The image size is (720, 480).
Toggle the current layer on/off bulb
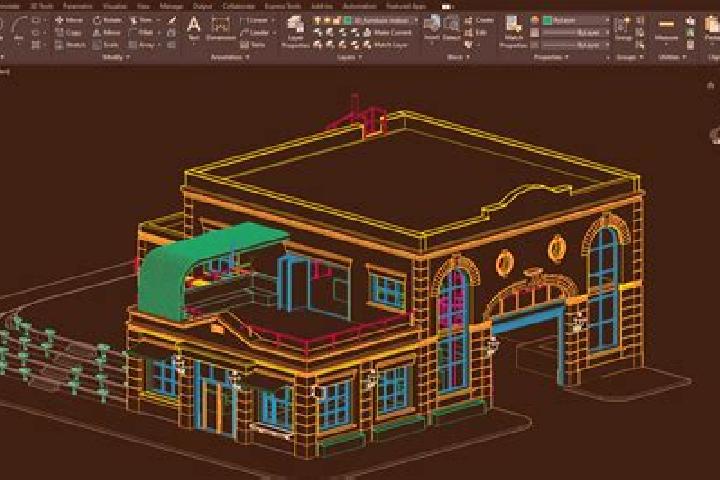click(318, 20)
